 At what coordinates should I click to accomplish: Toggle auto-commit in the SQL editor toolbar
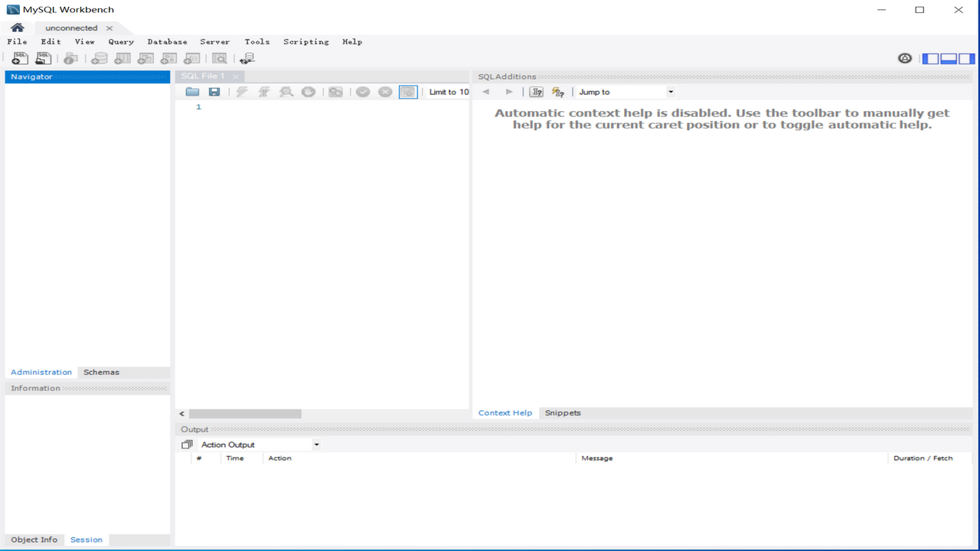(408, 92)
